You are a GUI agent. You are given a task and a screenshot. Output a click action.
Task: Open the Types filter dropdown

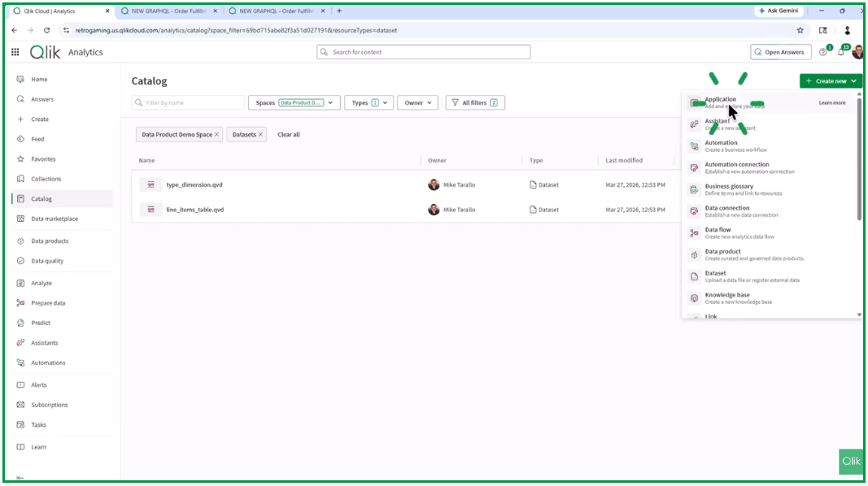click(x=369, y=103)
